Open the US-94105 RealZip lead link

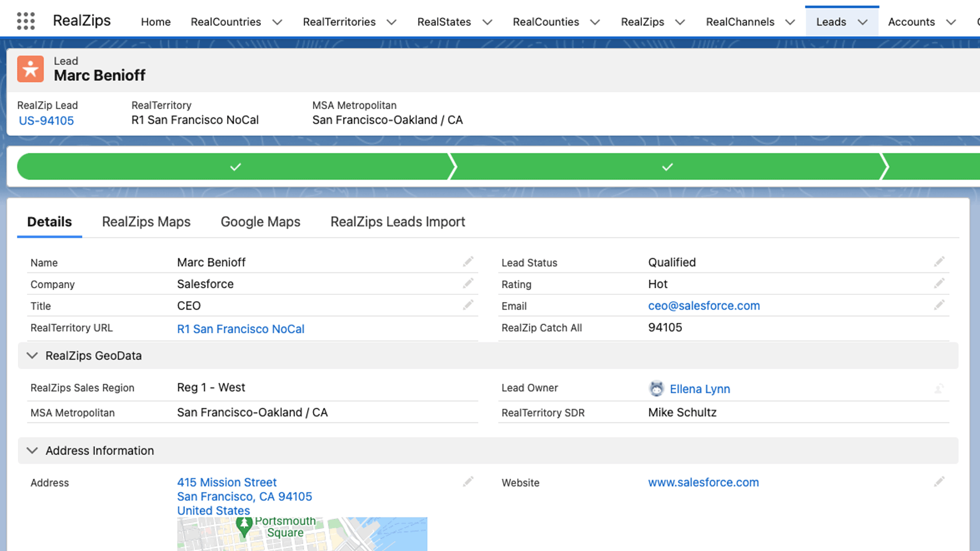click(x=46, y=120)
